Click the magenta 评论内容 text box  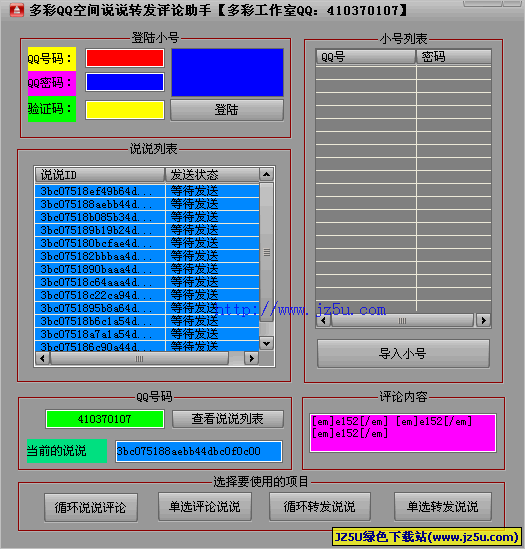click(403, 433)
